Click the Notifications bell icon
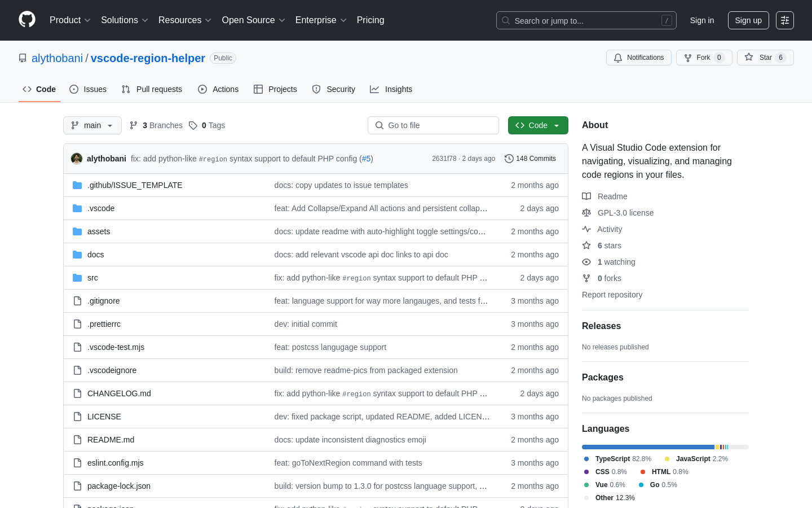The image size is (812, 508). tap(618, 58)
